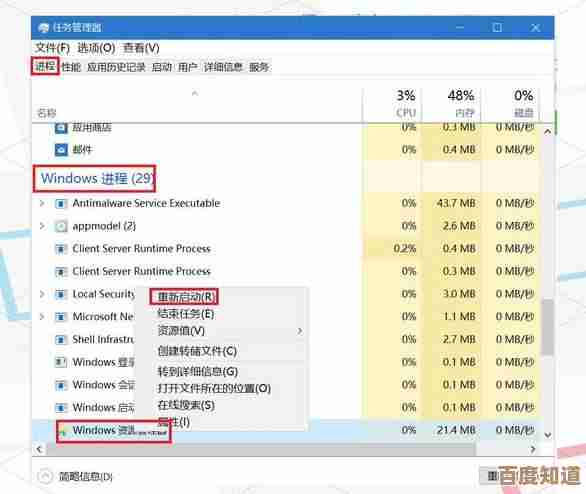Click the 43.7 MB memory value
This screenshot has height=494, width=586.
click(x=456, y=204)
